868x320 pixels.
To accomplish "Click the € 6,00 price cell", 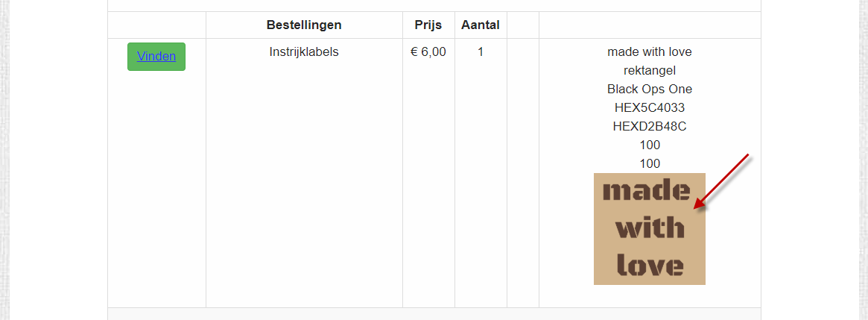I will [428, 52].
